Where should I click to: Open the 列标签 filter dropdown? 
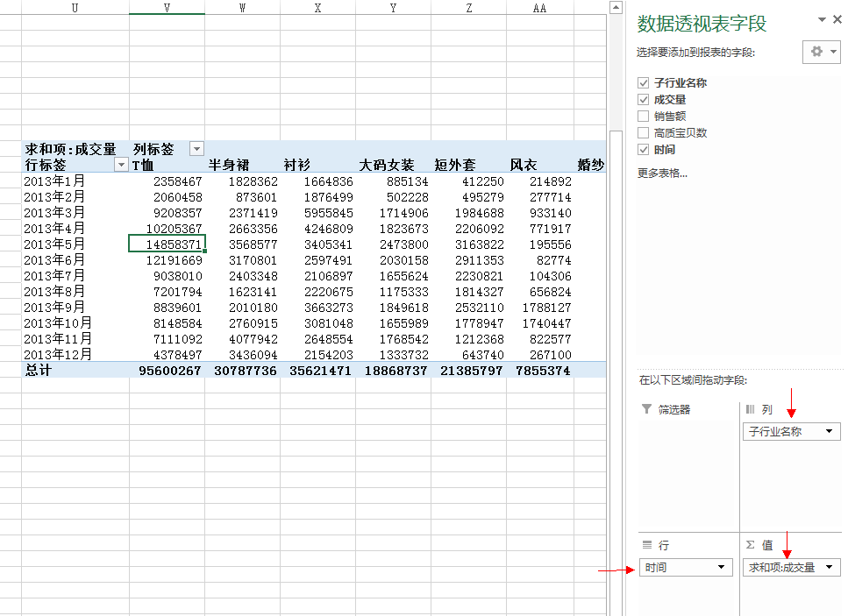click(196, 149)
